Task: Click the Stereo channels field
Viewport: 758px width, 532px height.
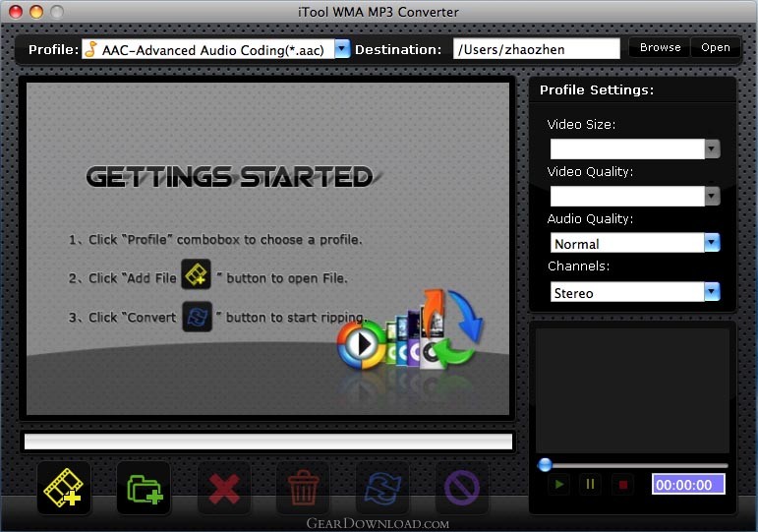Action: pos(627,292)
